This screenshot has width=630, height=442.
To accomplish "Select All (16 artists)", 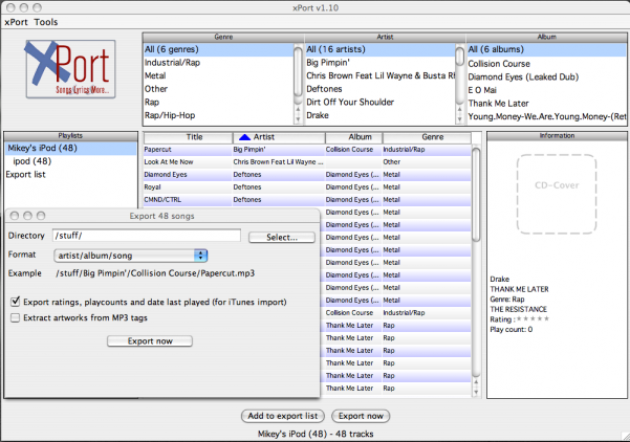I will point(380,49).
